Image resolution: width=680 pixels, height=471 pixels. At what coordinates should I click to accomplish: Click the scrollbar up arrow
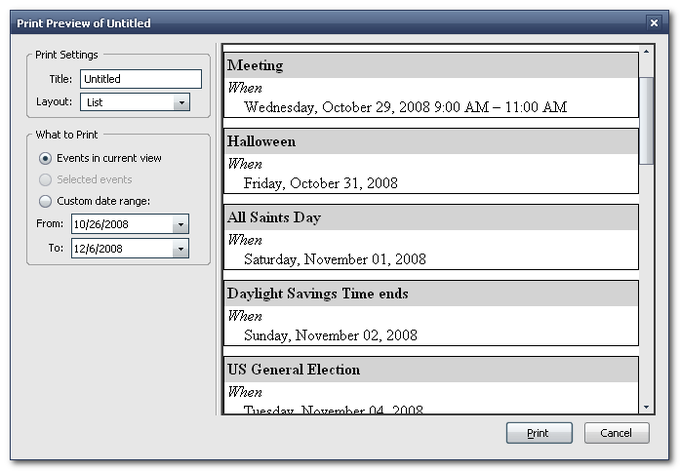pyautogui.click(x=646, y=52)
